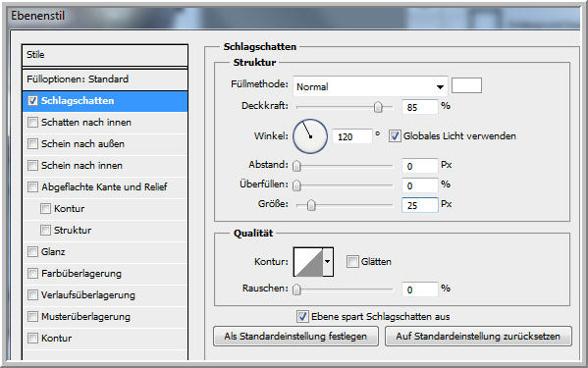Viewport: 588px width, 368px height.
Task: Enable Schatten nach innen checkbox
Action: pyautogui.click(x=32, y=122)
